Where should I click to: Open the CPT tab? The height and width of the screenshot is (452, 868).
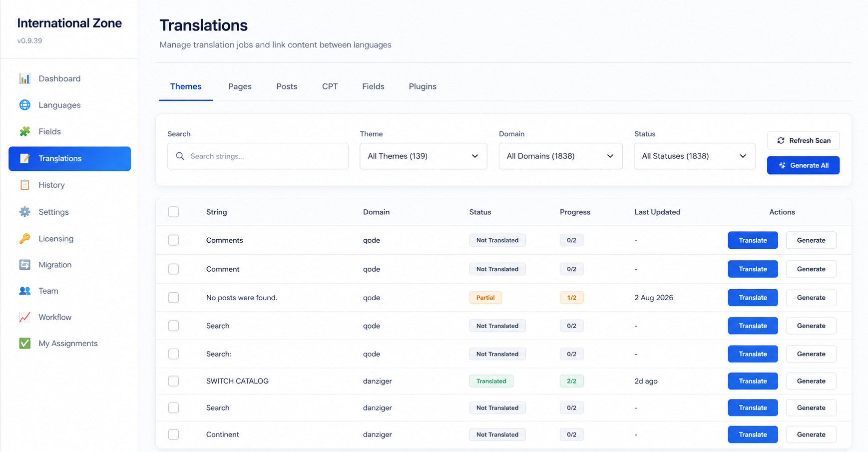(x=330, y=86)
